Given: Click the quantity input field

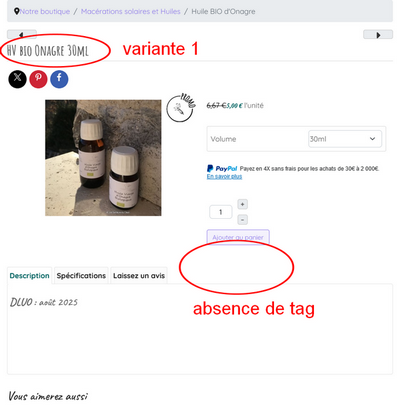Looking at the screenshot, I should [221, 212].
